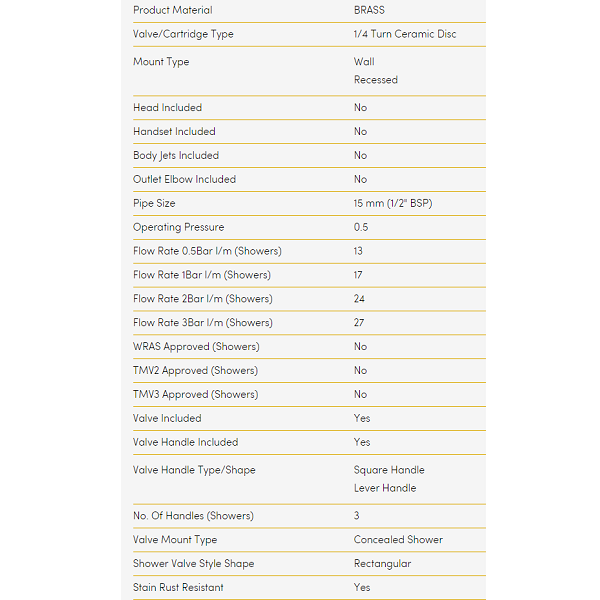600x600 pixels.
Task: Click the Rectangular valve style value
Action: tap(382, 564)
